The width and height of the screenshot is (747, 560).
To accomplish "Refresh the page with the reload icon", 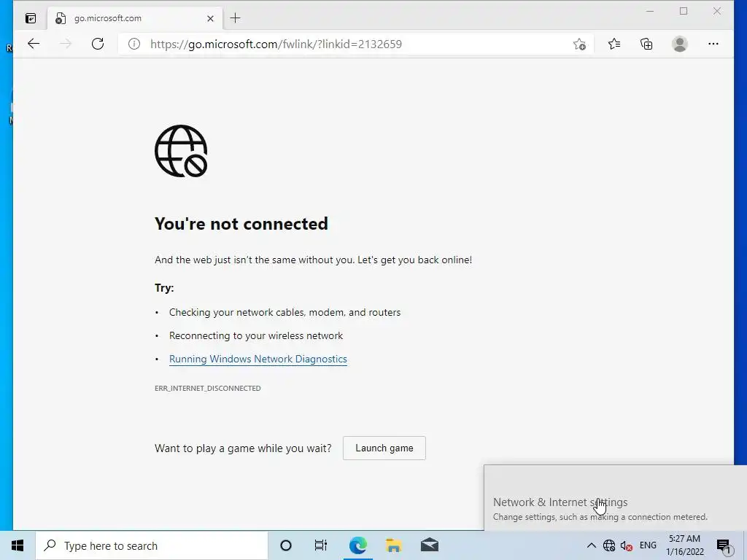I will click(98, 44).
